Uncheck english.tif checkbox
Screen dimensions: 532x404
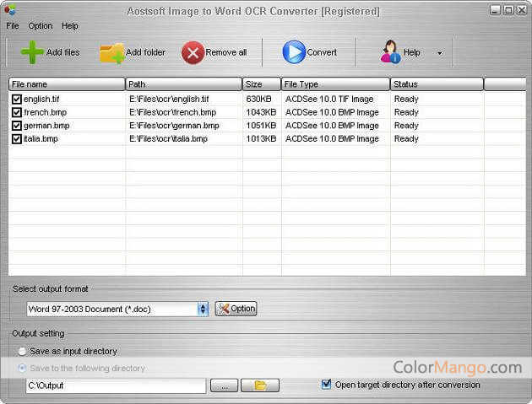coord(16,99)
